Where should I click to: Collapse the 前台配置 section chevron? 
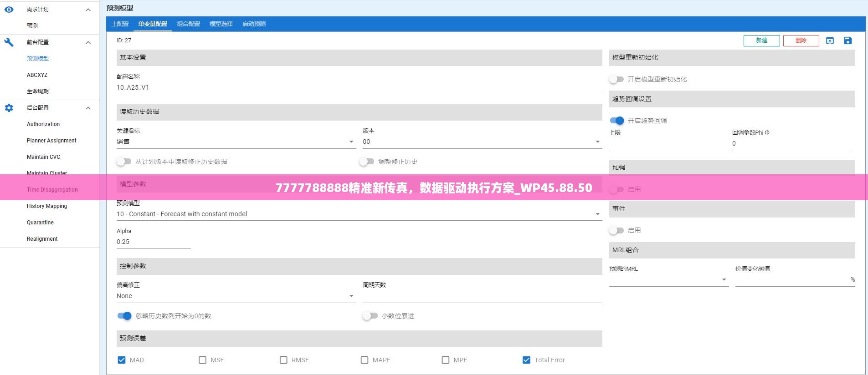[x=88, y=42]
